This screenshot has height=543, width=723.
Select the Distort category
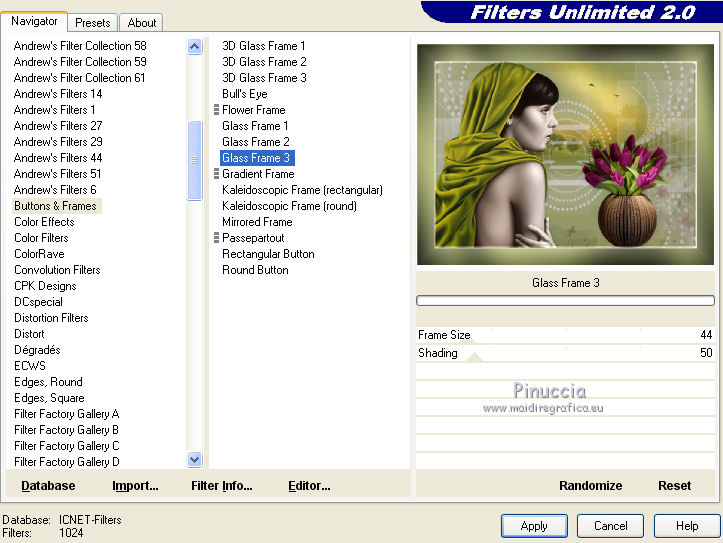[30, 334]
